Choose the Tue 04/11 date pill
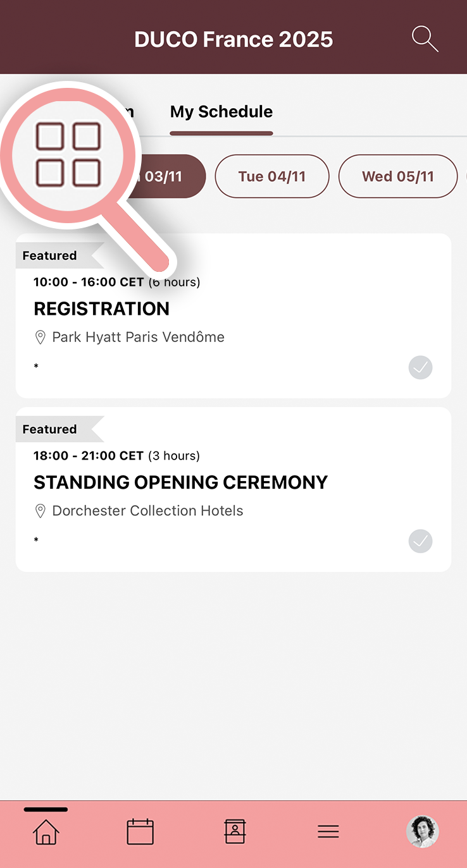The image size is (467, 868). 272,176
